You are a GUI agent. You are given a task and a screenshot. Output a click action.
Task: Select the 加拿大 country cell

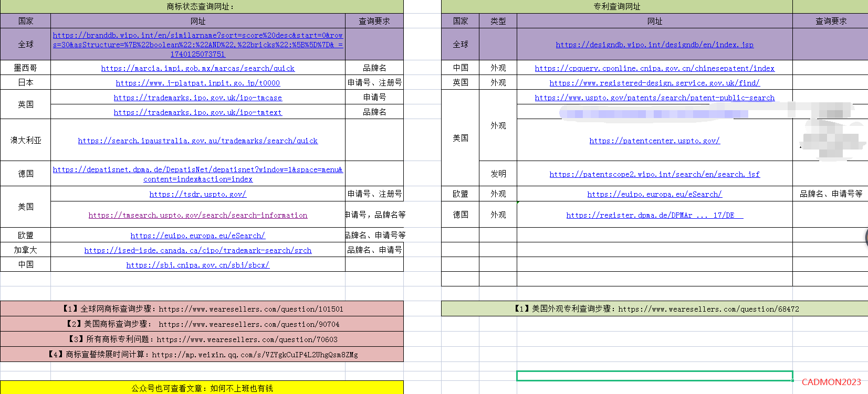coord(25,250)
